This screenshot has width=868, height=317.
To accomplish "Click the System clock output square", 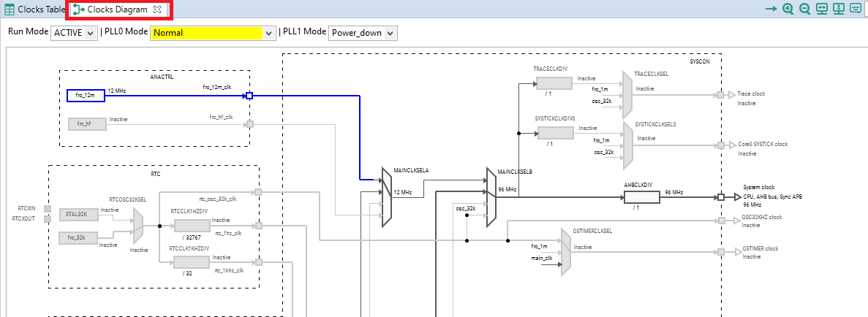I will tap(721, 197).
